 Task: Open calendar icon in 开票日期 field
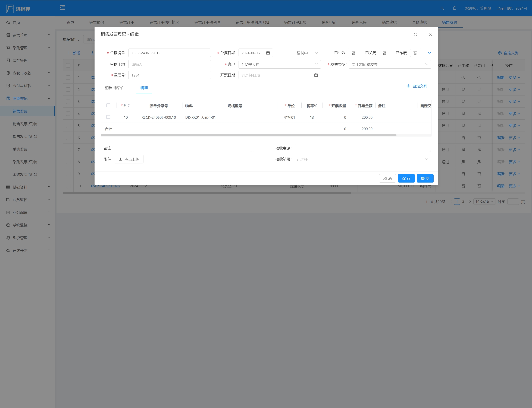click(316, 75)
